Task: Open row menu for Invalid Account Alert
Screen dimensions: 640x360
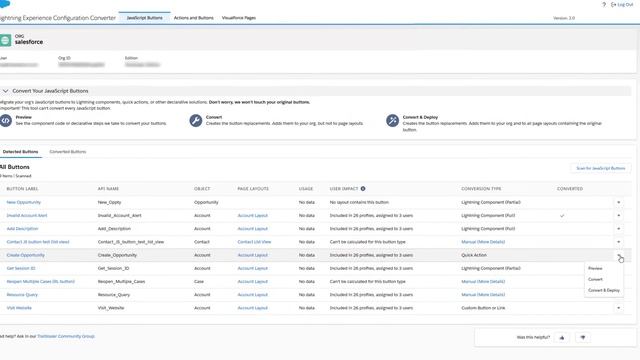Action: (618, 216)
